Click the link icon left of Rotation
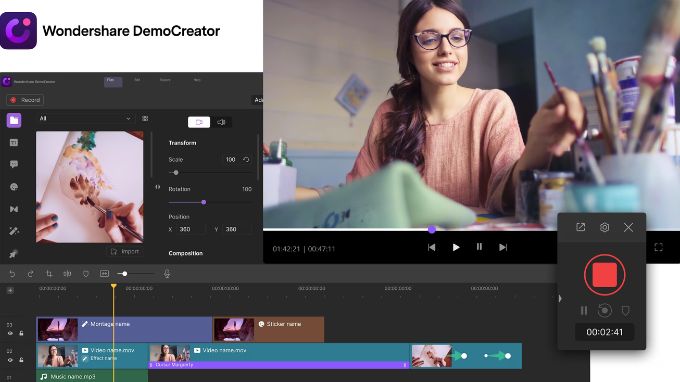The image size is (680, 382). pos(158,187)
